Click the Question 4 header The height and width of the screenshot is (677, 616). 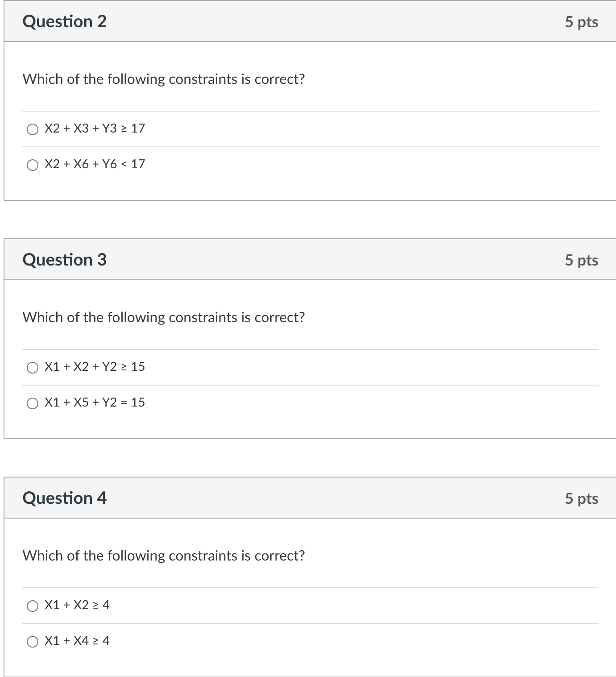pyautogui.click(x=65, y=498)
